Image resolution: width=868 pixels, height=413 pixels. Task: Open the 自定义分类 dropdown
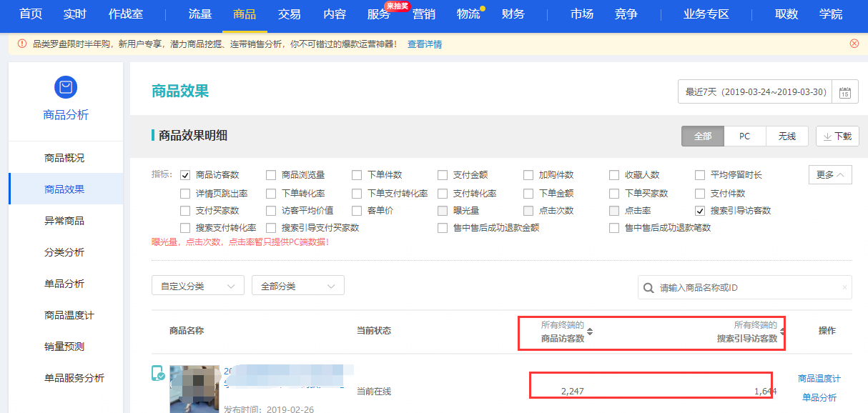pos(198,286)
